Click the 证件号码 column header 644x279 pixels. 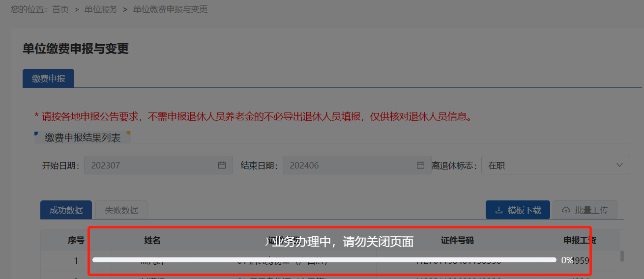[x=457, y=241]
